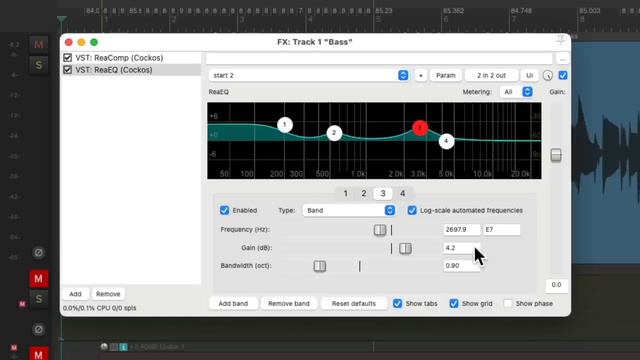
Task: Select EQ band point 1 on graph
Action: tap(284, 124)
